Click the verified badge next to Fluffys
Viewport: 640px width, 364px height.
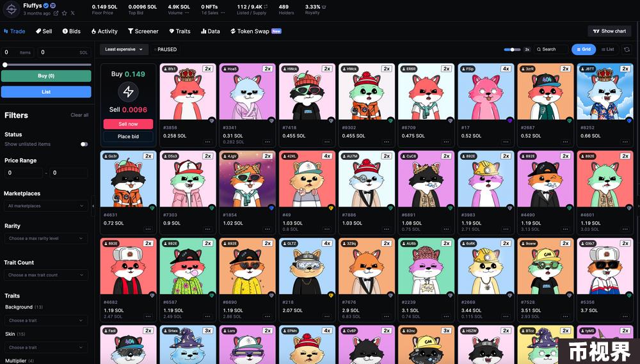point(46,5)
